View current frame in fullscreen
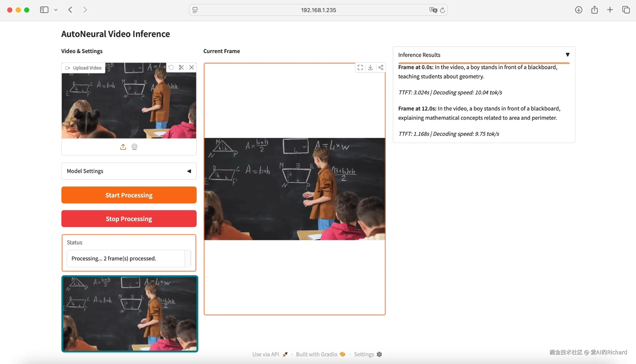The height and width of the screenshot is (364, 636). pyautogui.click(x=360, y=67)
